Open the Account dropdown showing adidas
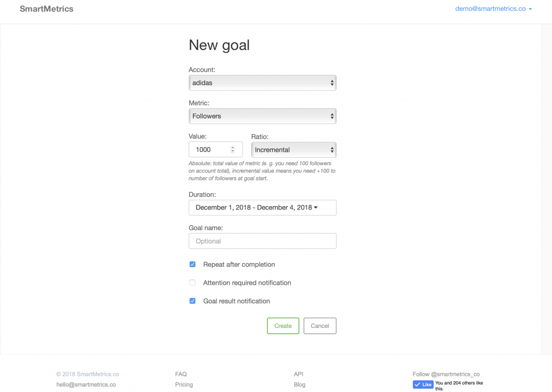The width and height of the screenshot is (552, 392). coord(263,83)
